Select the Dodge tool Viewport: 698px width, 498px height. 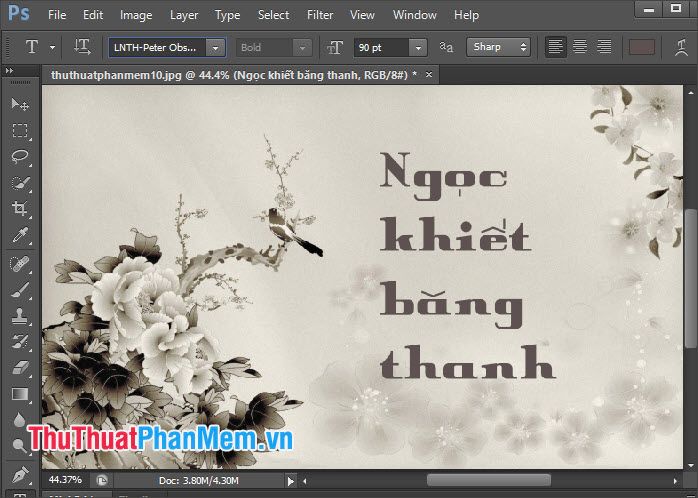tap(20, 445)
